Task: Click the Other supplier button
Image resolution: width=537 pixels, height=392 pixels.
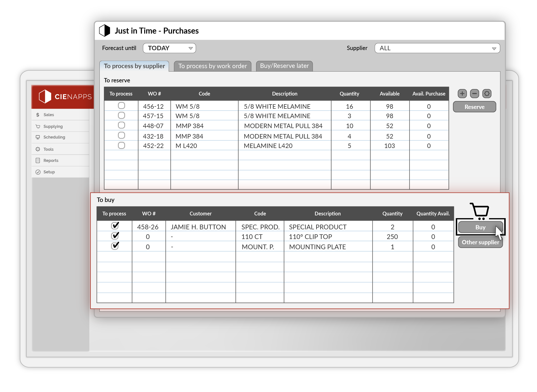Action: coord(480,242)
